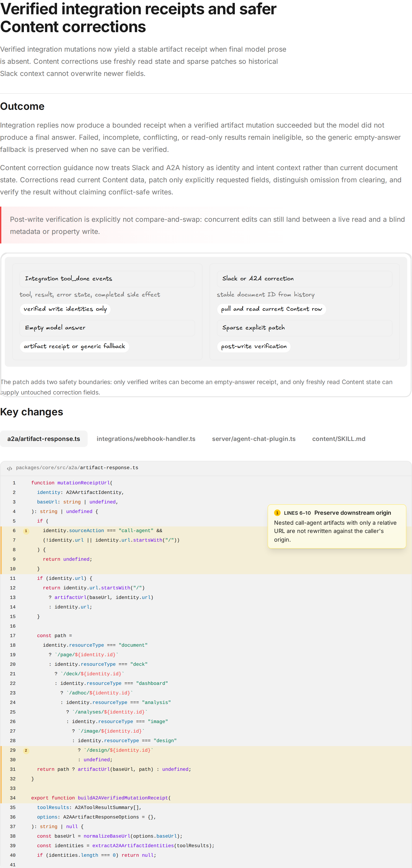Select the Slack or A2A correction node
This screenshot has height=868, width=412.
point(305,279)
